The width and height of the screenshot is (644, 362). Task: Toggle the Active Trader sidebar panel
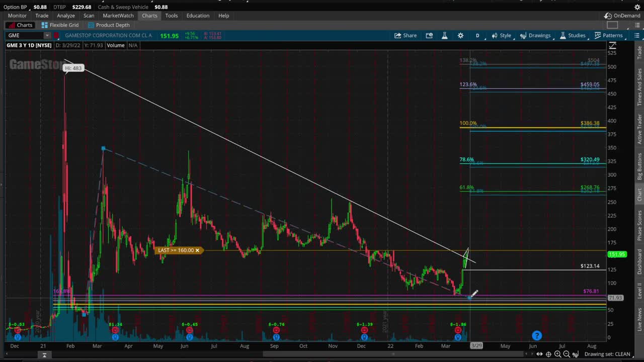[639, 129]
